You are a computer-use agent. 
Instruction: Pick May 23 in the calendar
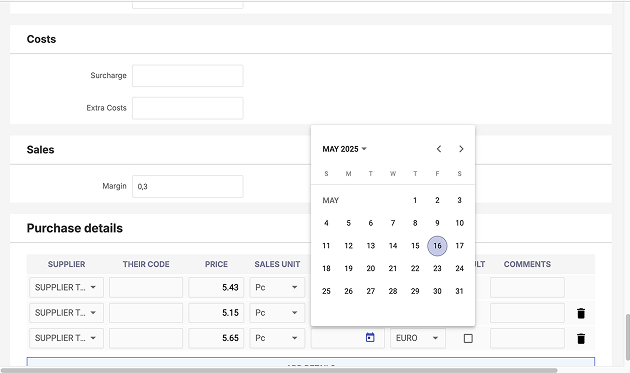tap(437, 268)
